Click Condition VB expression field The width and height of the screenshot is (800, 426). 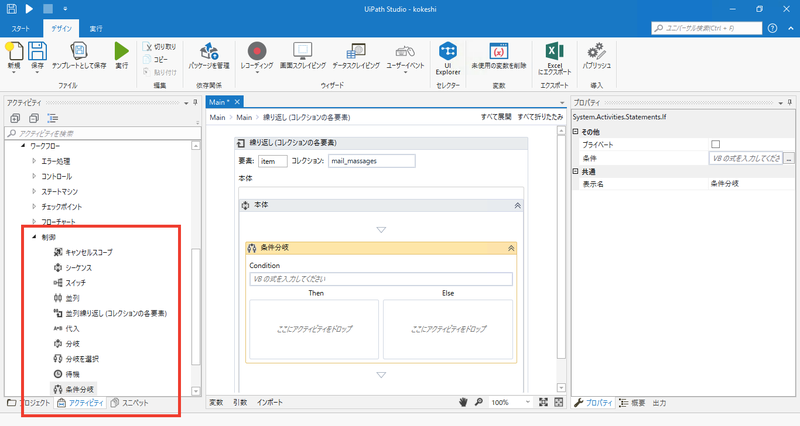(x=381, y=279)
